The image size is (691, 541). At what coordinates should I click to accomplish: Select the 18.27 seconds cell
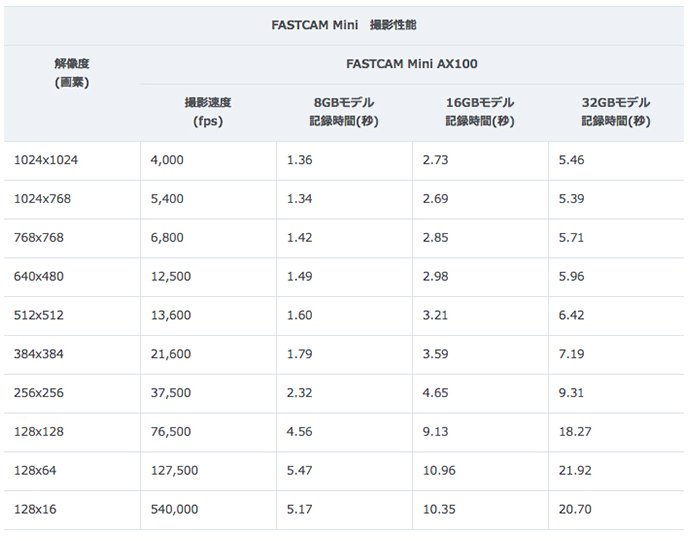[x=617, y=432]
